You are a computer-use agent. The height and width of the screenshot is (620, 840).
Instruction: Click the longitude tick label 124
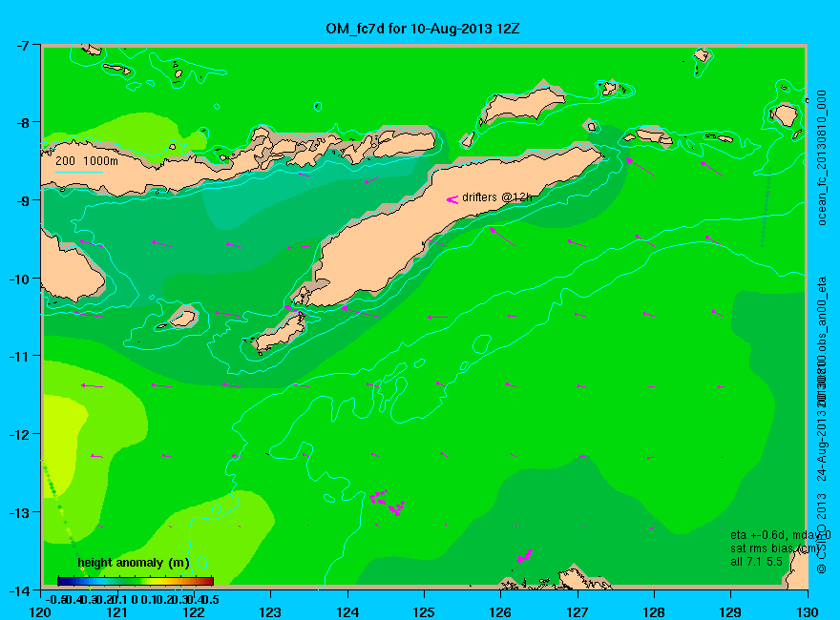[347, 612]
